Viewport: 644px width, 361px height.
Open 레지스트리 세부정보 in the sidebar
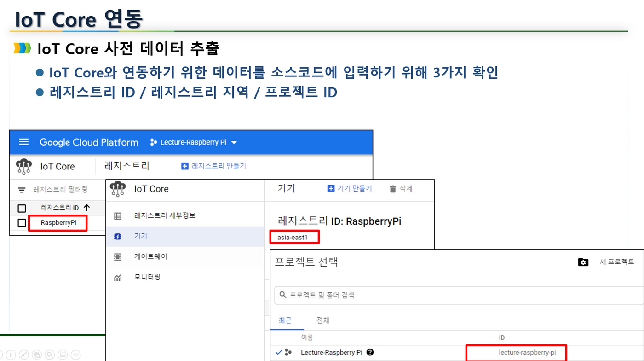point(185,215)
